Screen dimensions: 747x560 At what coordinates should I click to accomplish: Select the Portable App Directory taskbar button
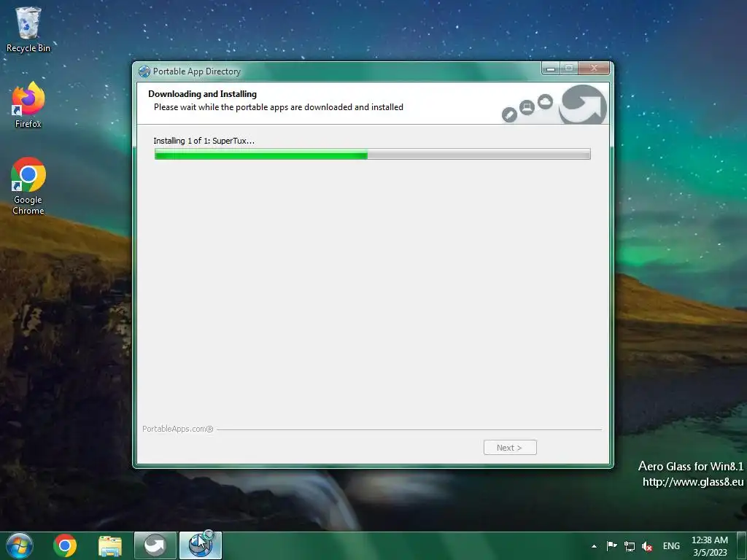[201, 545]
